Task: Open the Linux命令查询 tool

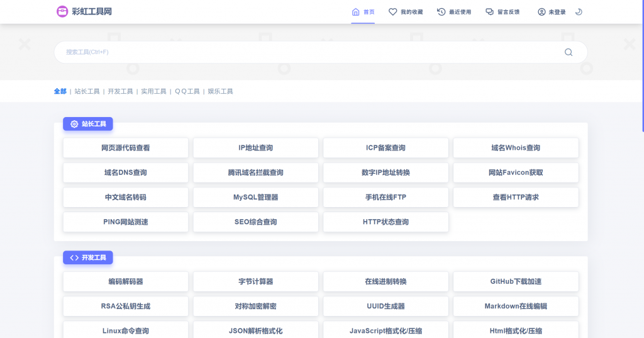Action: [126, 330]
